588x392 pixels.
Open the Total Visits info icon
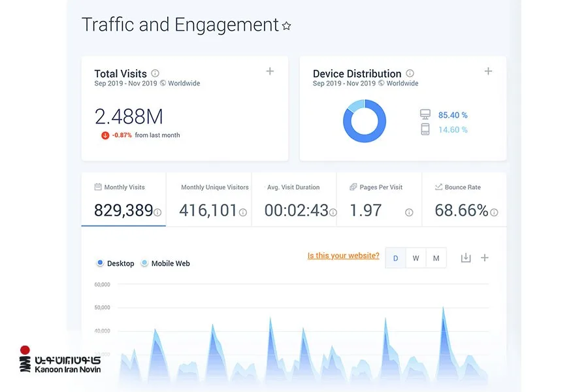tap(155, 73)
